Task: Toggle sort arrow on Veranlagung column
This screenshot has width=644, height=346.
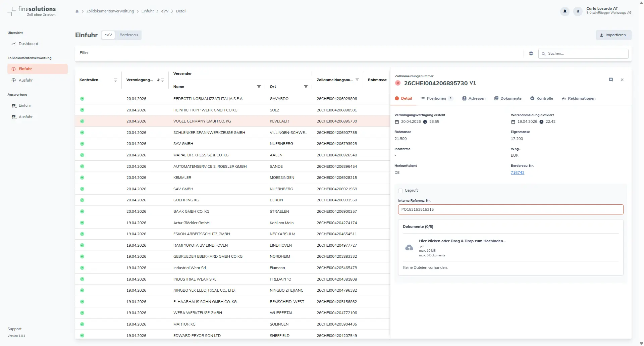Action: click(158, 80)
